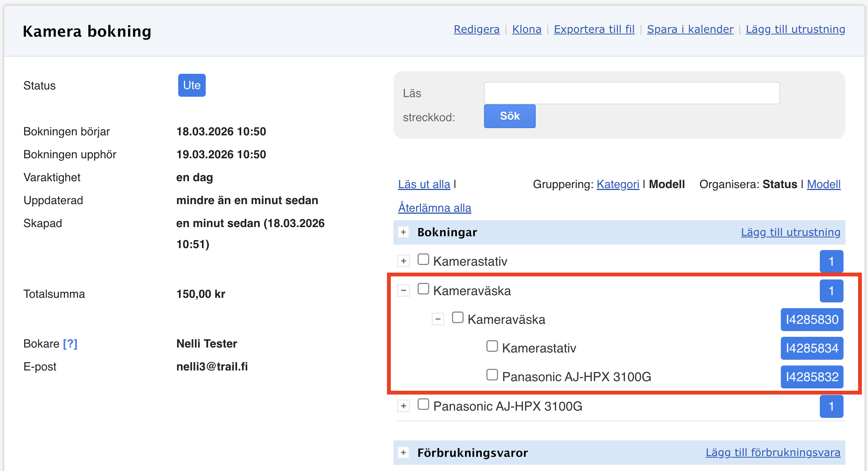Open Bokare help question mark
Viewport: 868px width, 471px height.
pyautogui.click(x=70, y=344)
